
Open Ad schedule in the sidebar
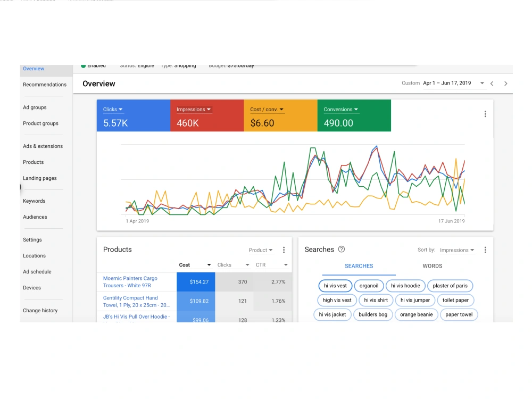[x=37, y=271]
